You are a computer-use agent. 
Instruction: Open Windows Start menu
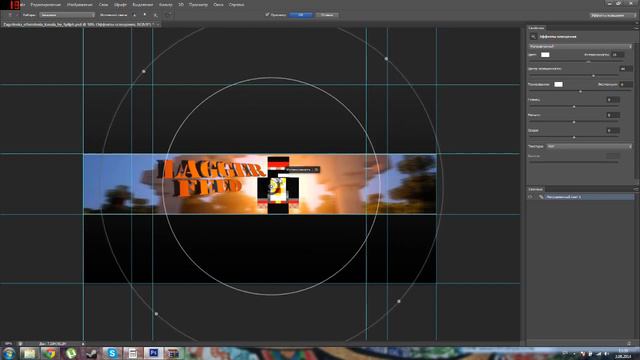9,353
